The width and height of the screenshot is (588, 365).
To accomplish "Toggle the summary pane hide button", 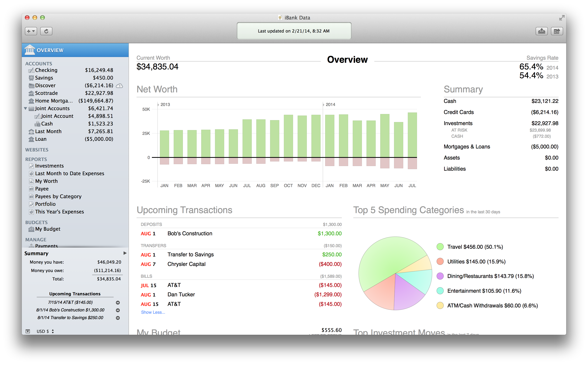I will 28,331.
